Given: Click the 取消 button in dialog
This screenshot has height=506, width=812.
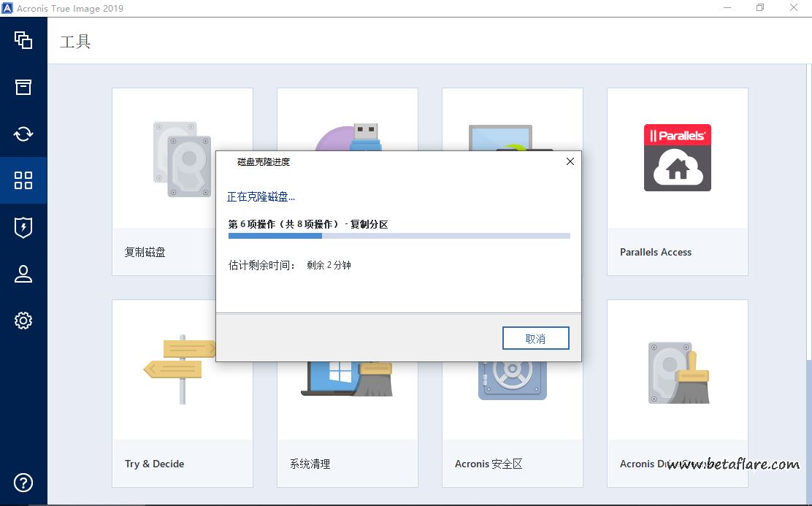Looking at the screenshot, I should [535, 338].
